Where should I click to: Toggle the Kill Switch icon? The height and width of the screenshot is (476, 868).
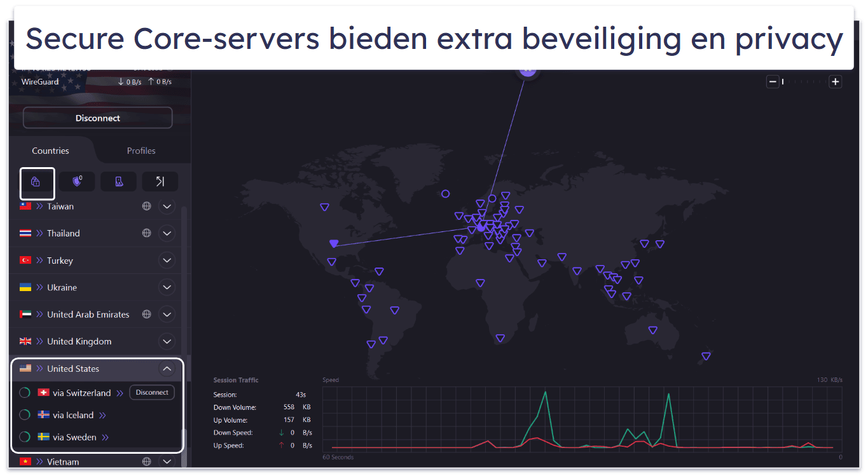pos(119,182)
